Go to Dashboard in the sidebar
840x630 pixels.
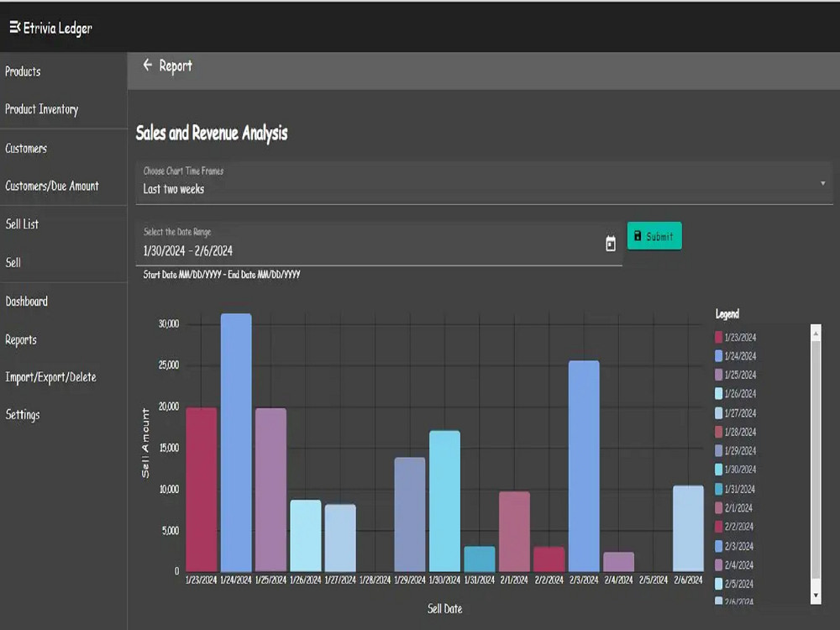[x=27, y=301]
